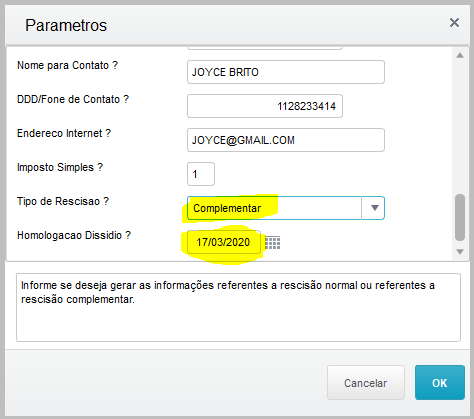Select the Imposto Simples input box
Image resolution: width=474 pixels, height=419 pixels.
pyautogui.click(x=201, y=174)
